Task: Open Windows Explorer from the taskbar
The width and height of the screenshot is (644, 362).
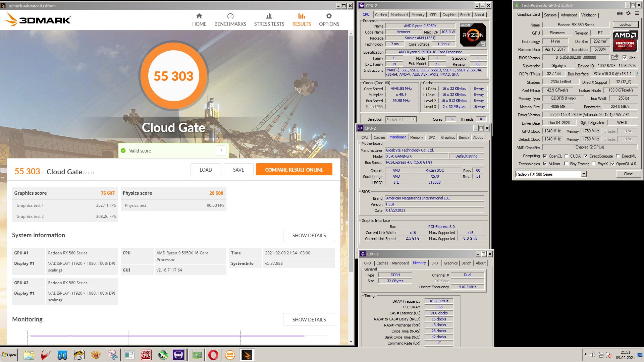Action: pos(29,355)
